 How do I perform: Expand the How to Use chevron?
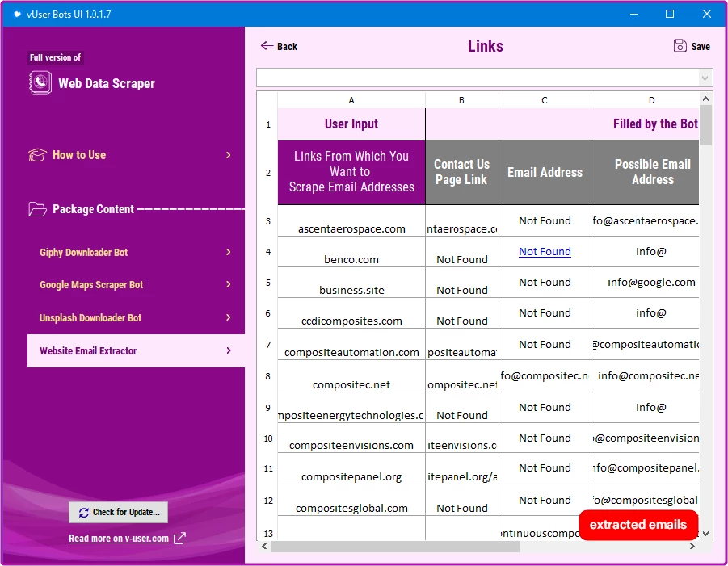pyautogui.click(x=228, y=155)
